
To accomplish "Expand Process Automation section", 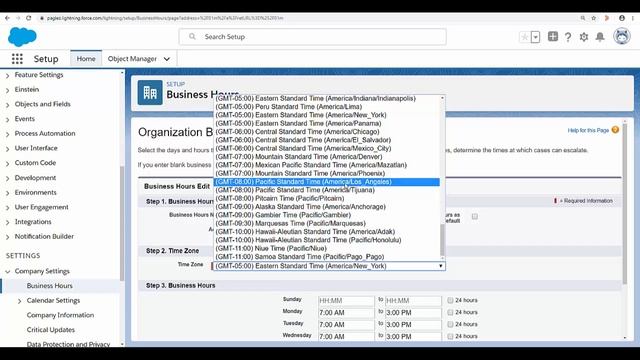I will click(7, 134).
